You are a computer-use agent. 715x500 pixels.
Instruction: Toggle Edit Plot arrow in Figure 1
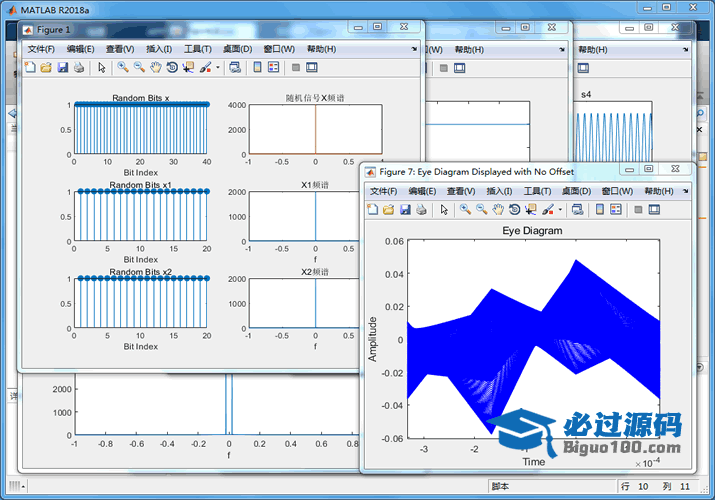point(101,68)
